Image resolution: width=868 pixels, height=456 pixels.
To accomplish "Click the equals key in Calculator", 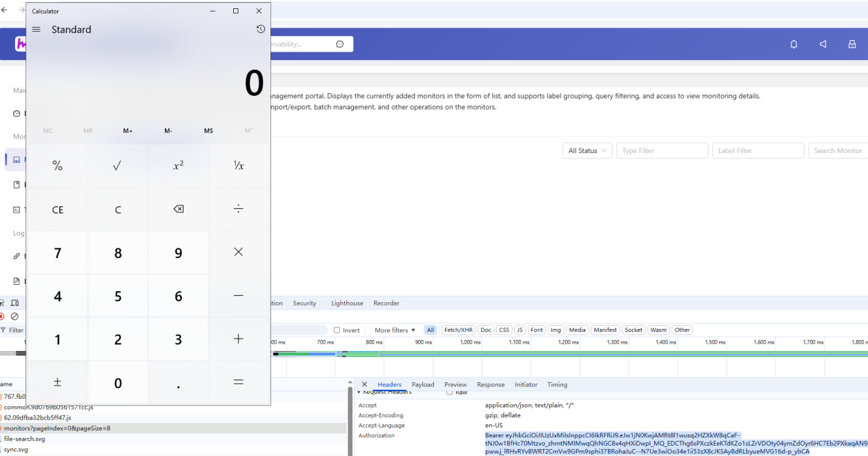I will [x=239, y=382].
